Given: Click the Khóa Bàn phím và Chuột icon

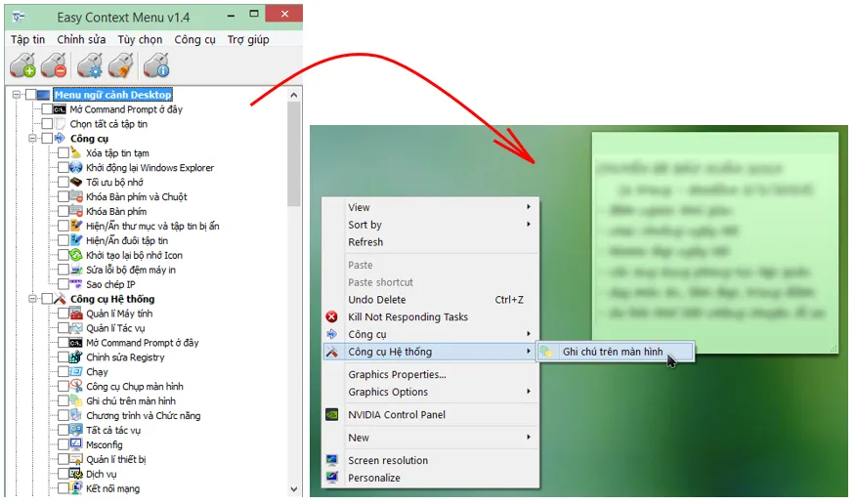Looking at the screenshot, I should click(x=76, y=196).
